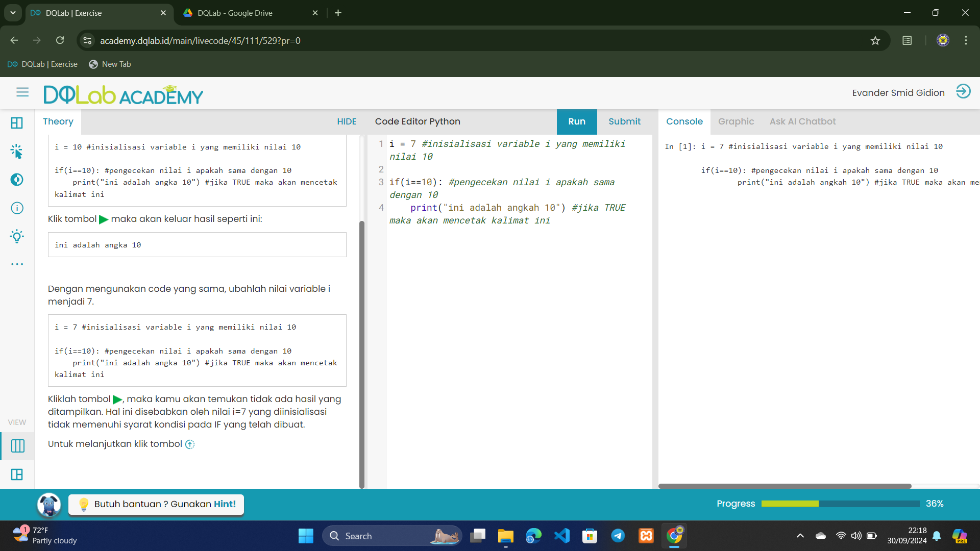Select the split-panel view layout icon

[x=17, y=474]
